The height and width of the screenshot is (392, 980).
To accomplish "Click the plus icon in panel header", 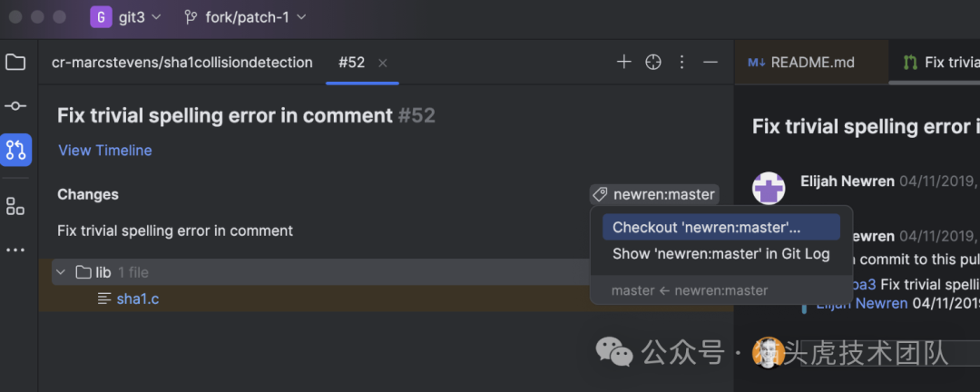I will pos(623,62).
